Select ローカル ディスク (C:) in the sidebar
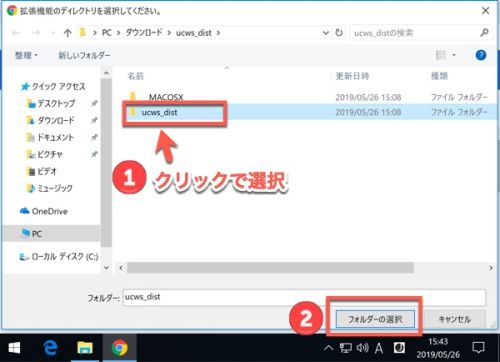 [59, 257]
